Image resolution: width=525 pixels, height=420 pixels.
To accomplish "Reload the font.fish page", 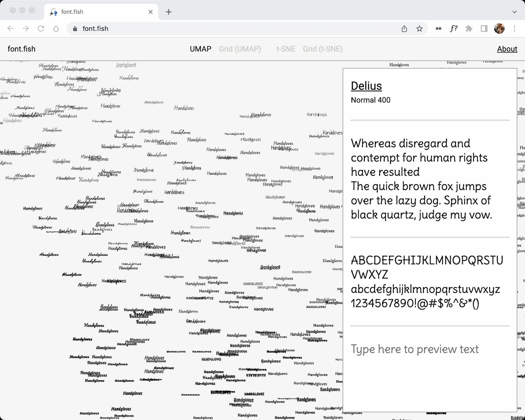I will tap(41, 28).
